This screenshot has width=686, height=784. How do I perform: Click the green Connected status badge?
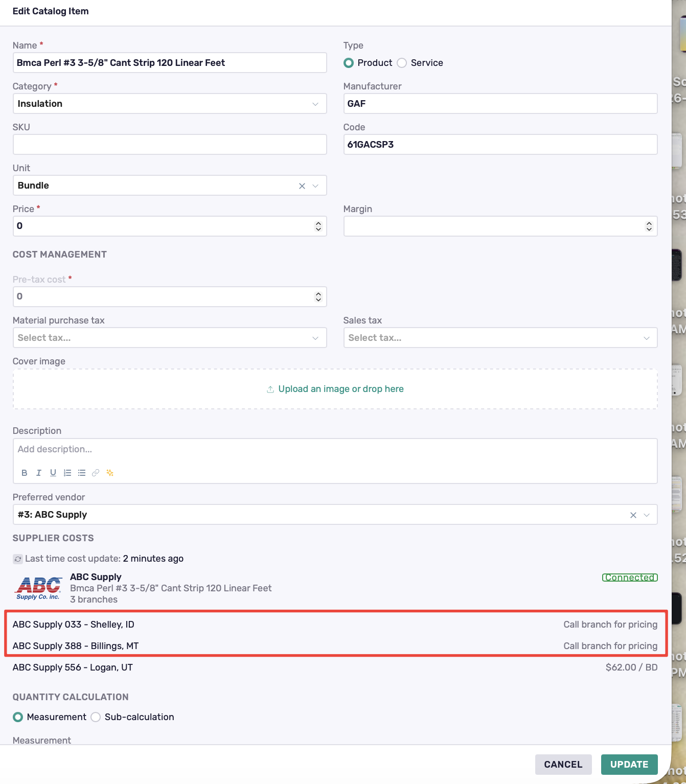tap(630, 578)
